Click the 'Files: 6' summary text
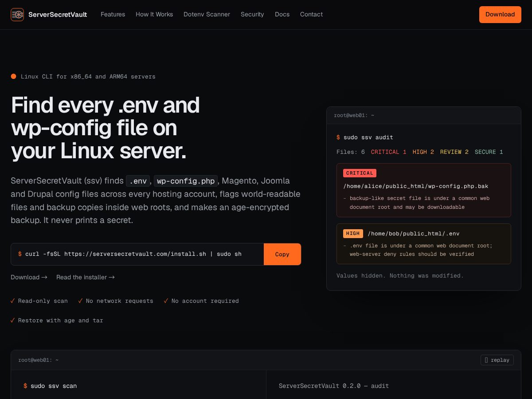 [351, 152]
